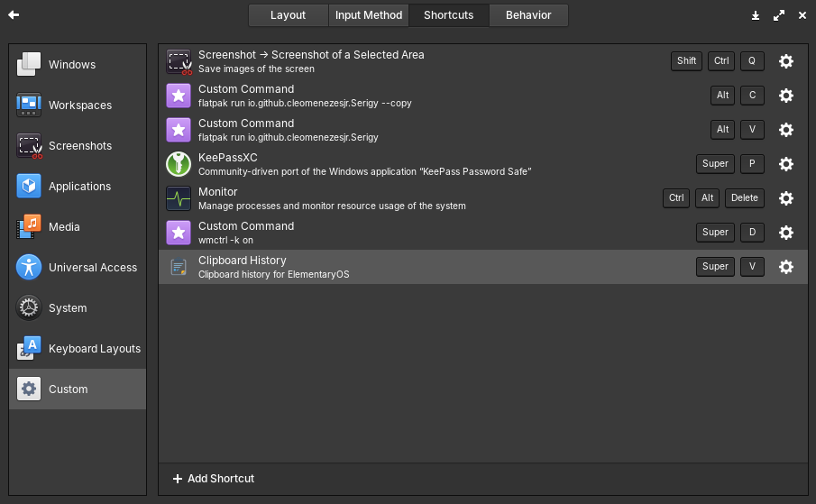Click the gear for the wmctrl -k on command

click(785, 233)
